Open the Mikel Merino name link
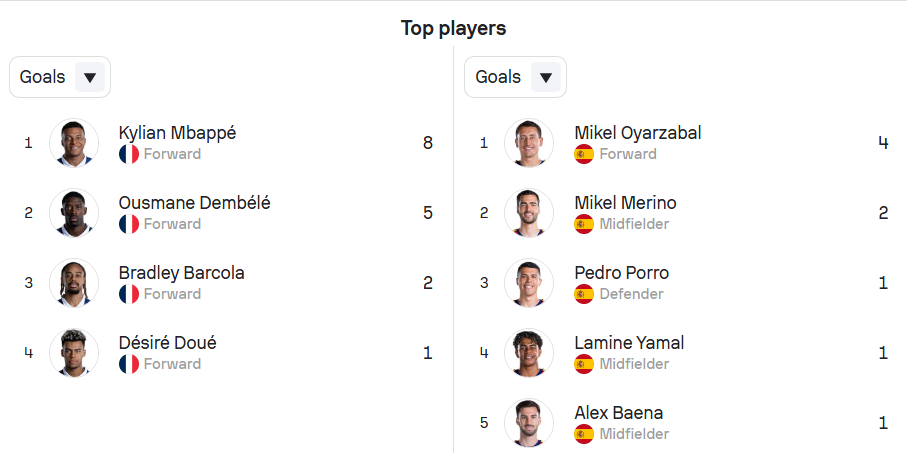 point(625,203)
